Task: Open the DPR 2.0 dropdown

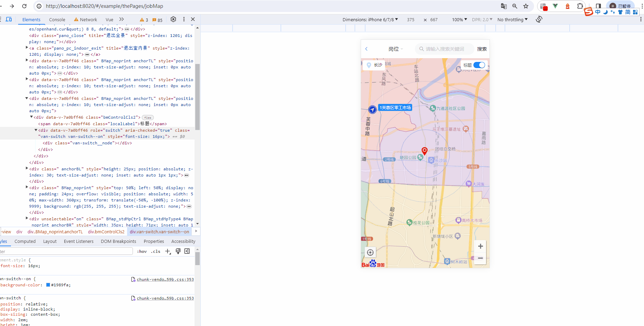Action: 482,19
